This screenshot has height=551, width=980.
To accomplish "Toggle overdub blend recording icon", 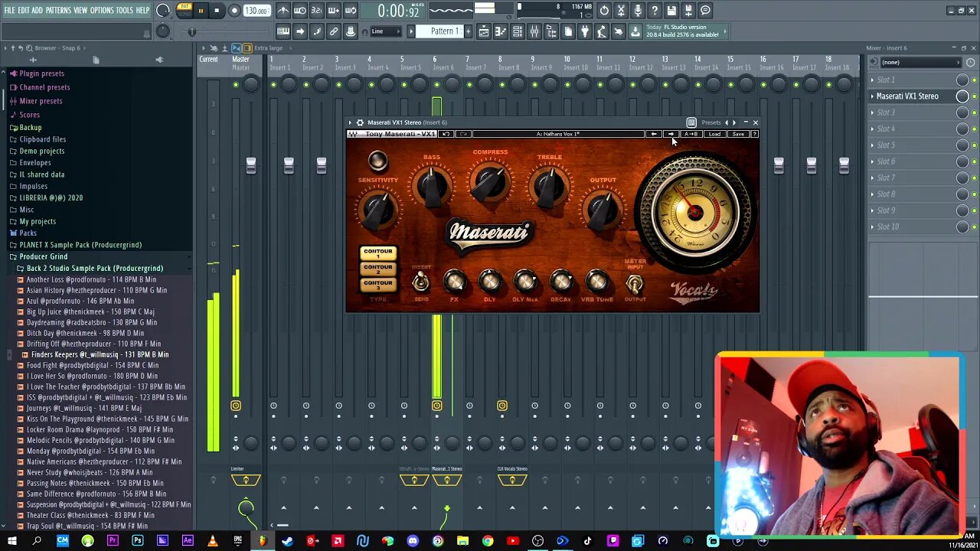I will coord(334,11).
